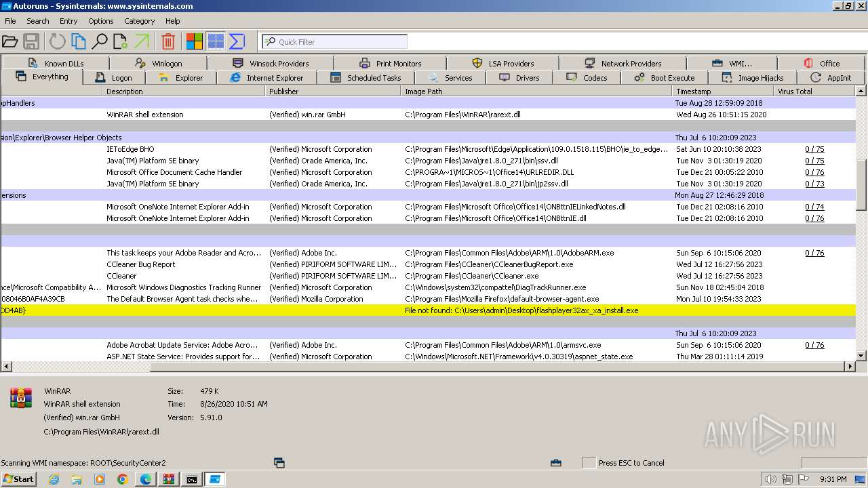Switch to the Logon tab
This screenshot has width=868, height=488.
tap(113, 78)
